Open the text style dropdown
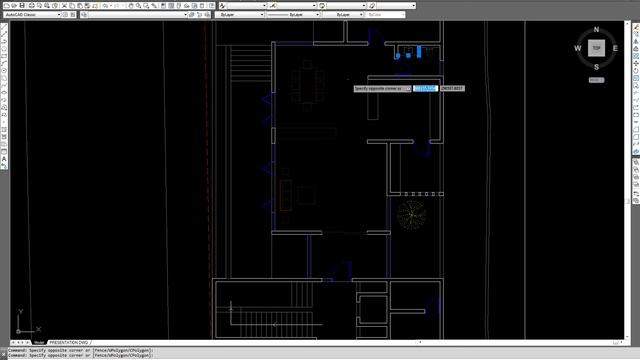Viewport: 640px width, 360px height. [x=247, y=6]
